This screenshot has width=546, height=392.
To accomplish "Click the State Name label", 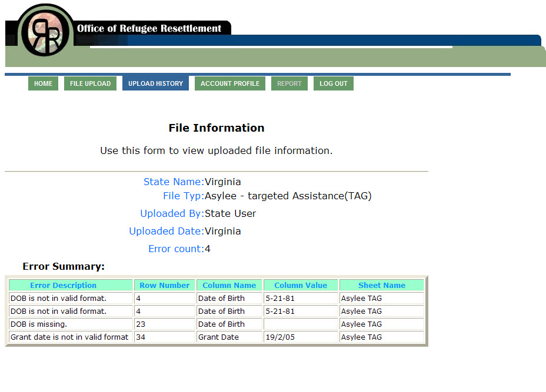I will 174,182.
